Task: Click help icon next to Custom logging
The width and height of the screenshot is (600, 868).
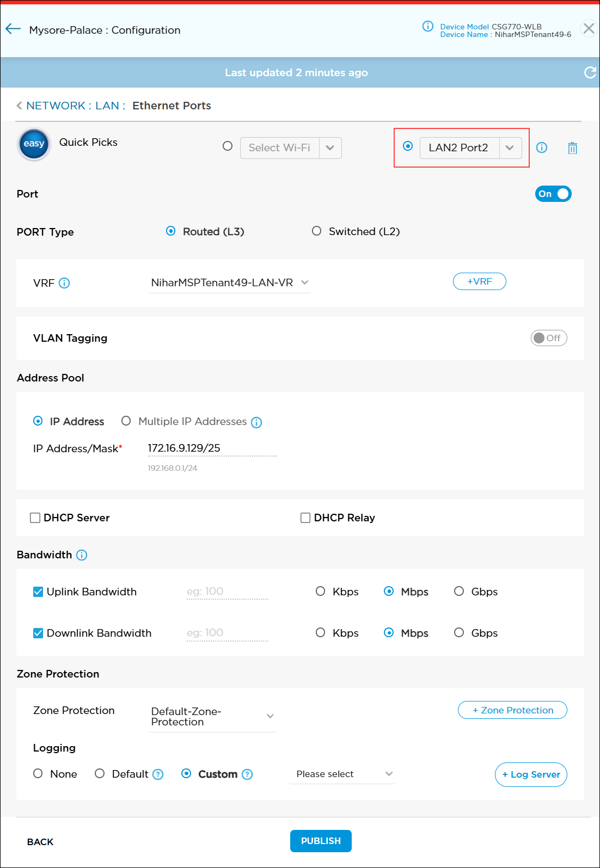Action: [x=247, y=774]
